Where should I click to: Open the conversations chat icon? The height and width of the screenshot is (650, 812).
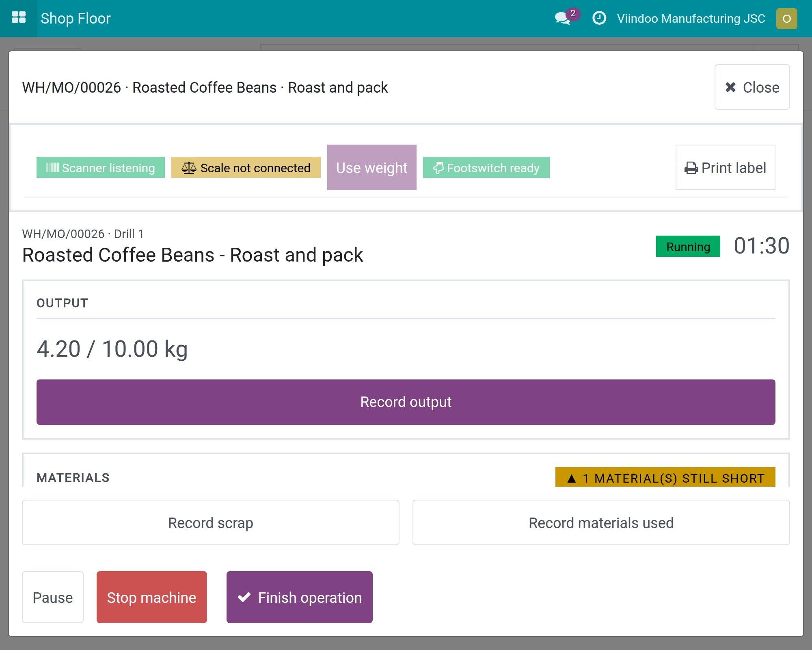pyautogui.click(x=563, y=18)
